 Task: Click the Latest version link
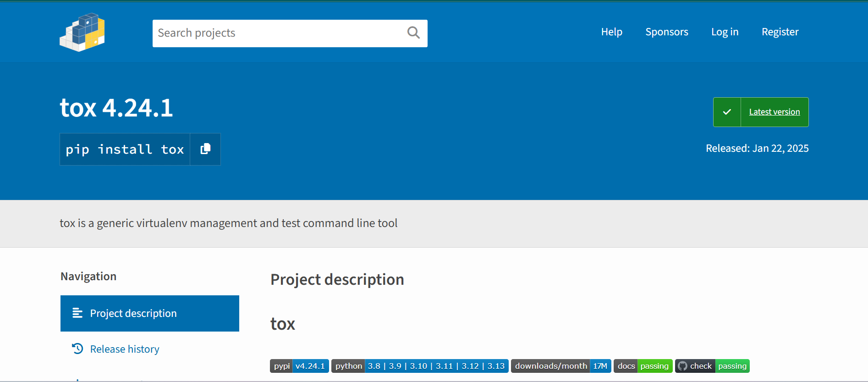(x=775, y=112)
